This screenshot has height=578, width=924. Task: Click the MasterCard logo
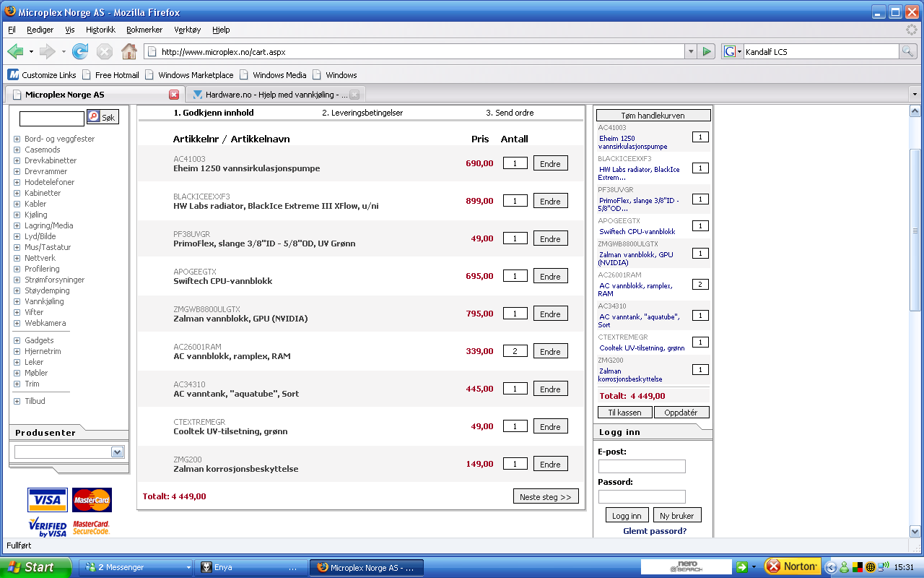tap(92, 500)
